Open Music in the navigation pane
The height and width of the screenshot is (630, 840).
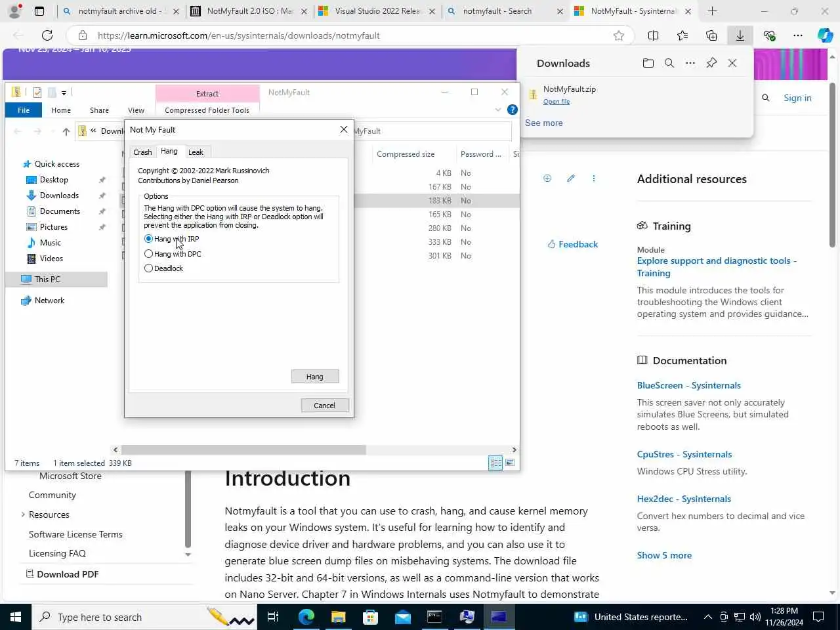(x=51, y=243)
